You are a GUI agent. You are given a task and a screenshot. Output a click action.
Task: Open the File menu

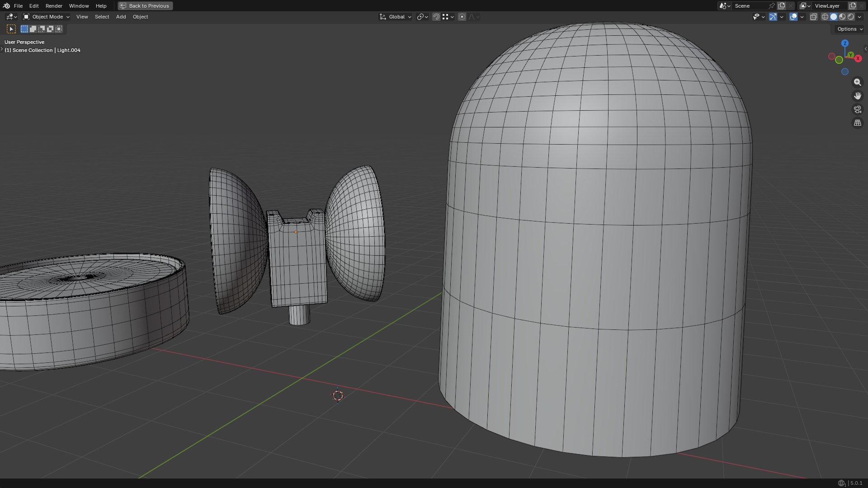click(x=18, y=6)
